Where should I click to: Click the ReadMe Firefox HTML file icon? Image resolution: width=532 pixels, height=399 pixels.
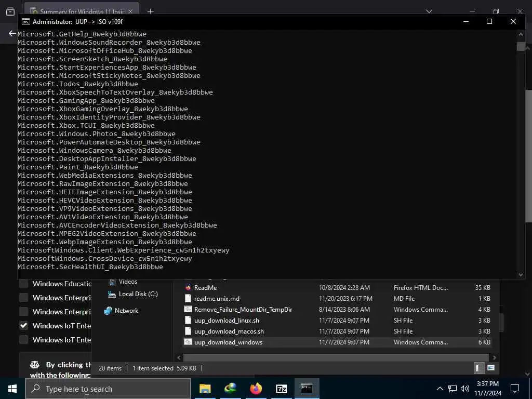(188, 287)
